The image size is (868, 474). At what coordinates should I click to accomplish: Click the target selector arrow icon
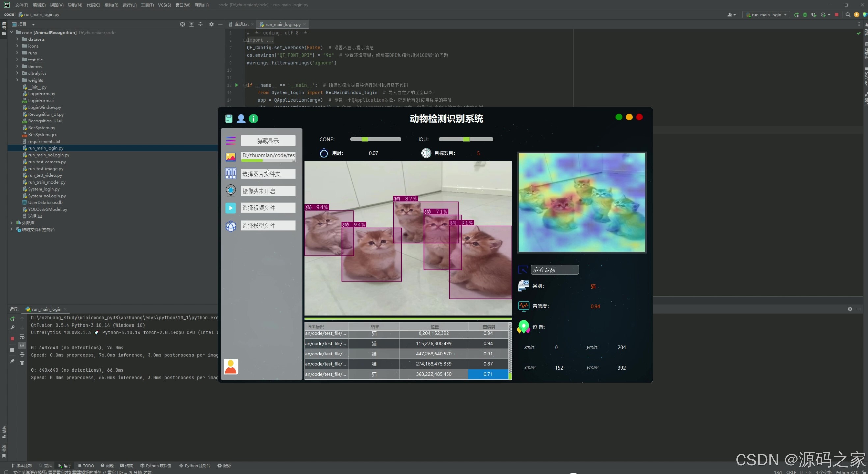[x=523, y=270]
